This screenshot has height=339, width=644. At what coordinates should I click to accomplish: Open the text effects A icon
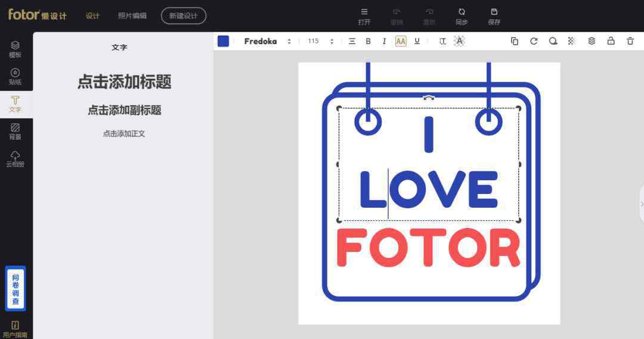coord(459,41)
